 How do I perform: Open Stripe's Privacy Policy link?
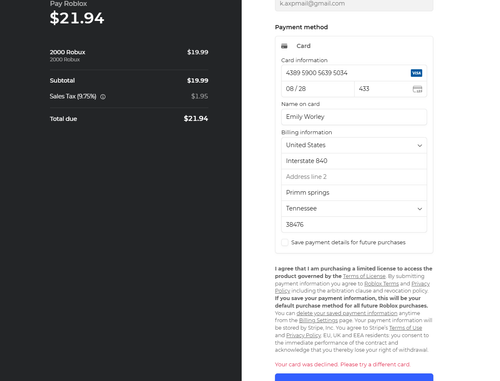304,335
